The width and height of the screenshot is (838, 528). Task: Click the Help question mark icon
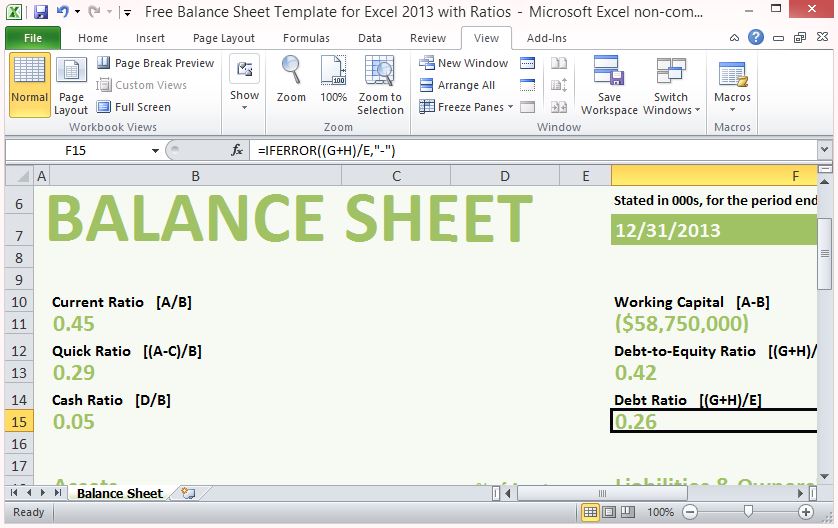[x=756, y=38]
